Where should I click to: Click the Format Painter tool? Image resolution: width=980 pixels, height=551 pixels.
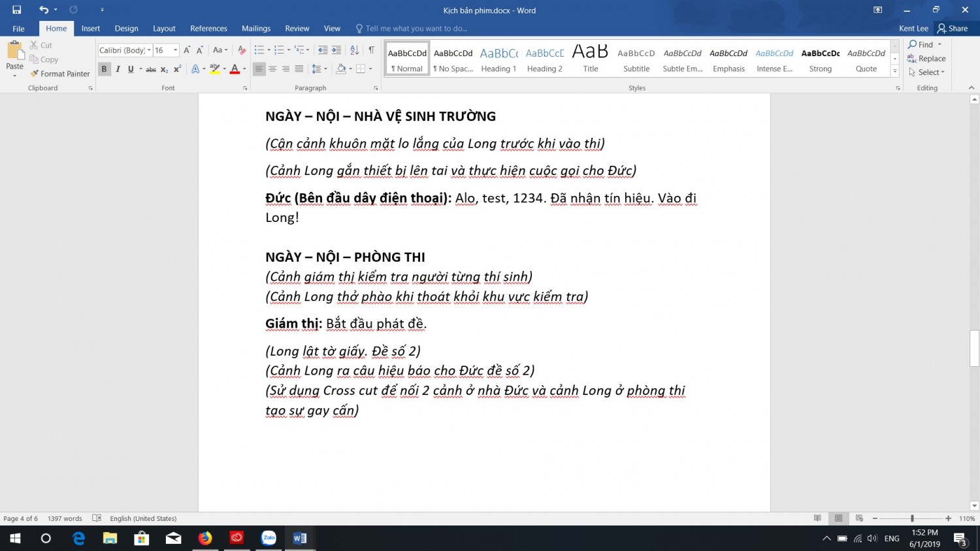coord(60,74)
